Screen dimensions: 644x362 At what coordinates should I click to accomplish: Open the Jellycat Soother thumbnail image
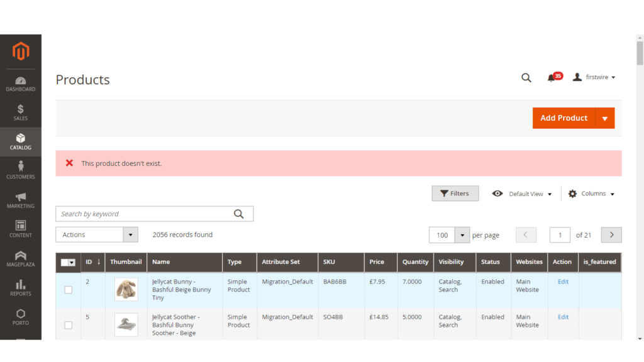click(x=126, y=325)
